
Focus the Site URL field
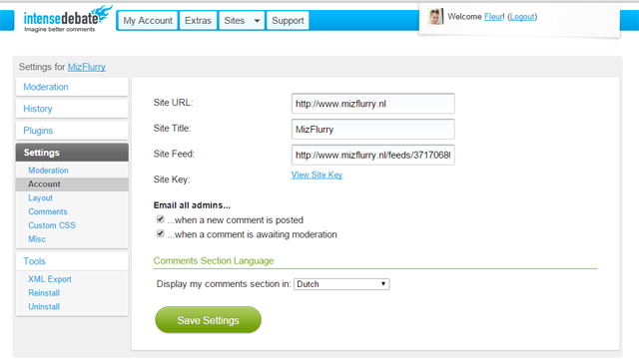click(x=372, y=104)
